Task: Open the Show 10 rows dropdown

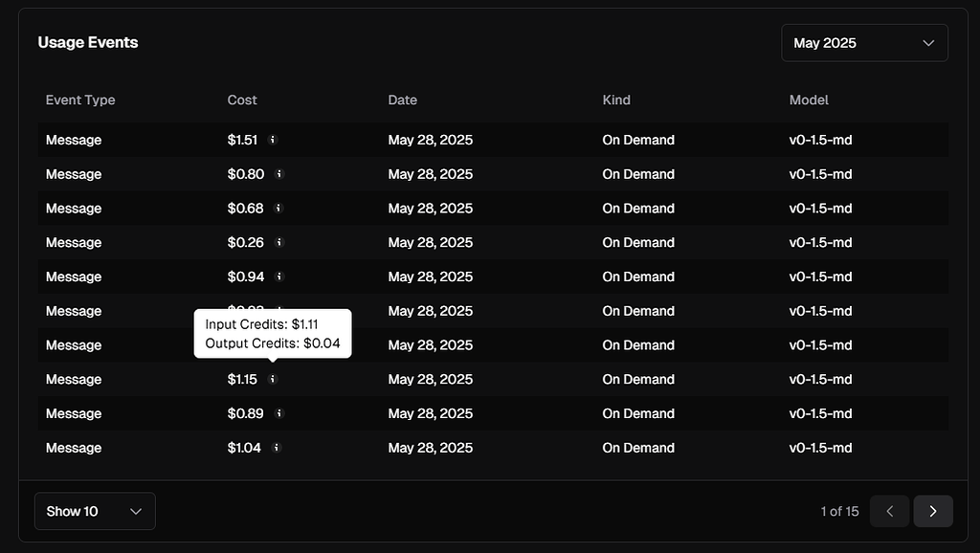Action: pyautogui.click(x=95, y=511)
